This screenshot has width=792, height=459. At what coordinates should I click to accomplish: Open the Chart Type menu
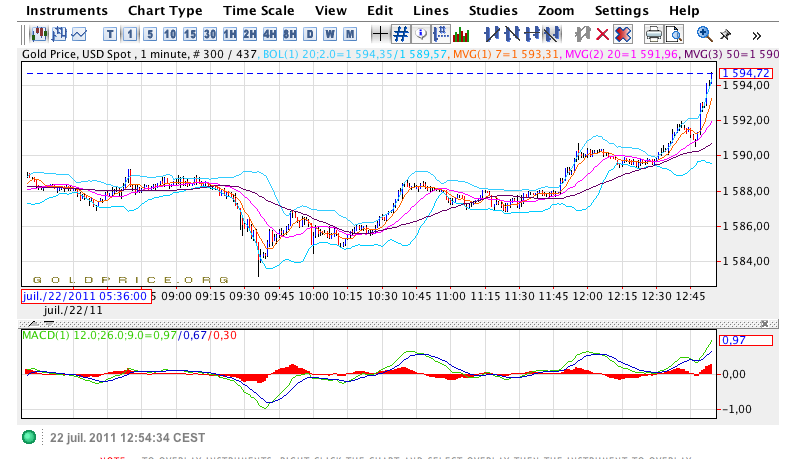(165, 10)
